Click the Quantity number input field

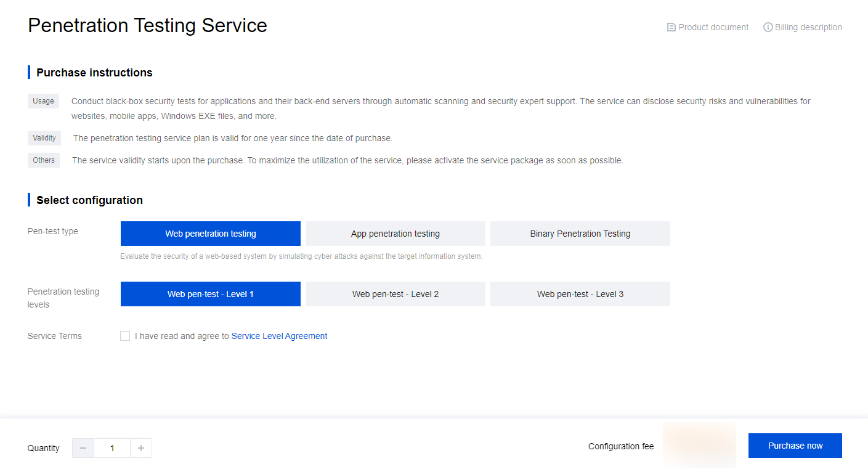(x=112, y=448)
